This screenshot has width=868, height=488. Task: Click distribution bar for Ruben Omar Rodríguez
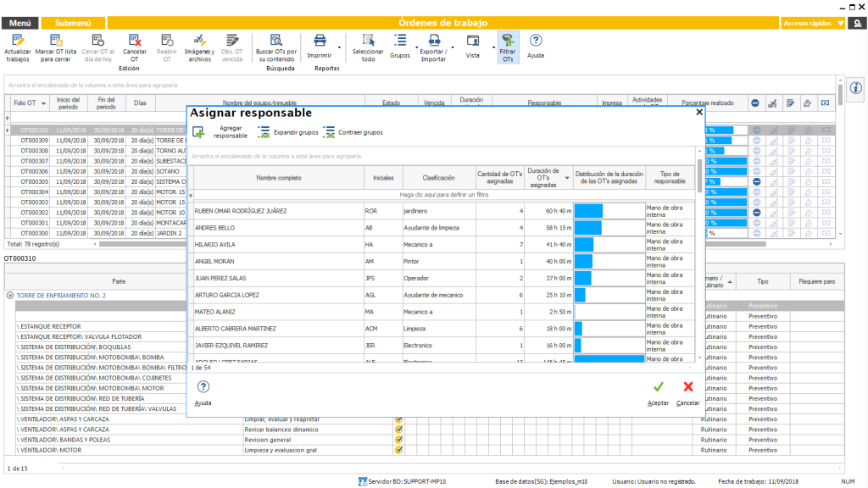[588, 210]
